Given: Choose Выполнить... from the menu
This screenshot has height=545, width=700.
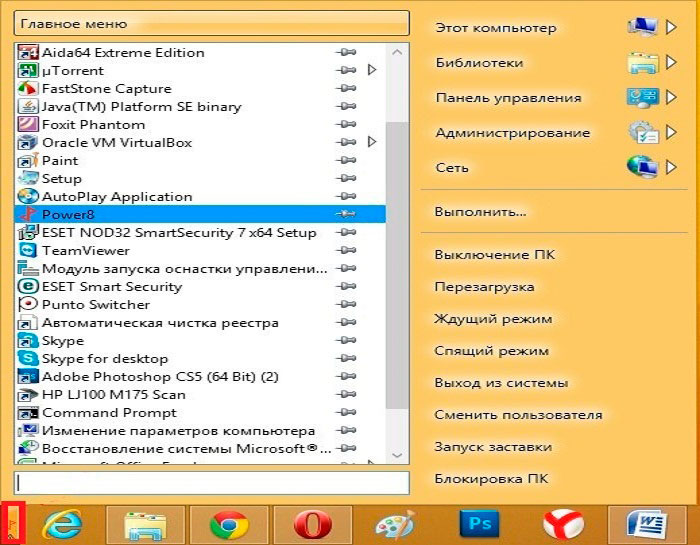Looking at the screenshot, I should [481, 211].
